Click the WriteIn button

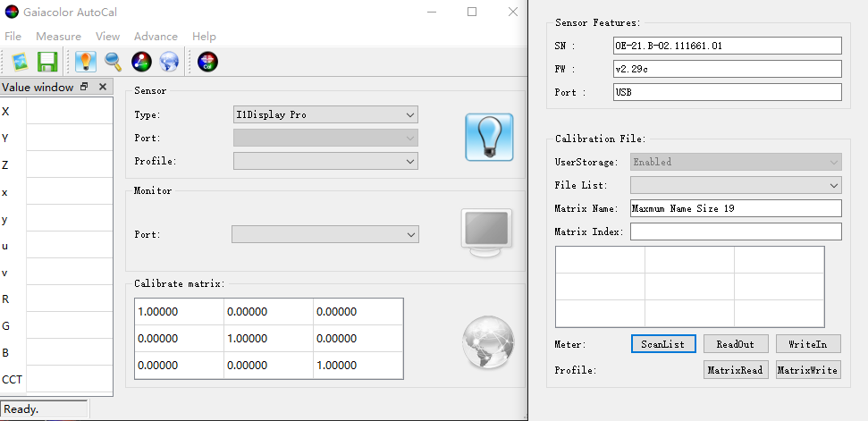pos(808,344)
